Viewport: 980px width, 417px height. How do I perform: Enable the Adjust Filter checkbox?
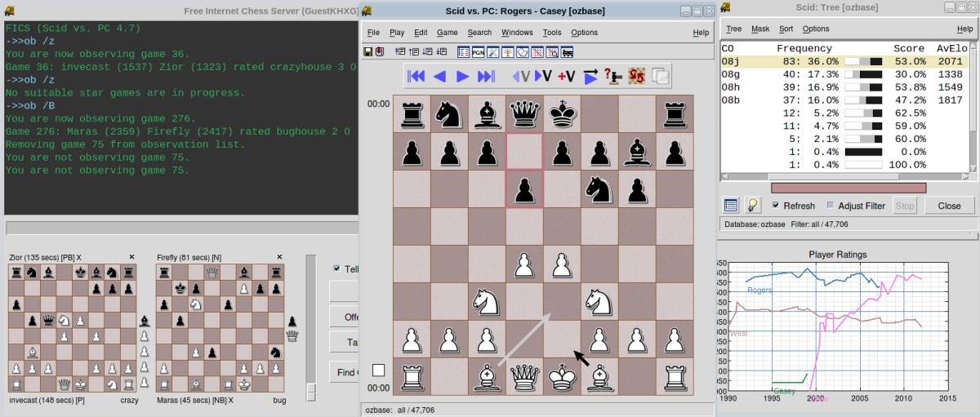click(x=831, y=206)
